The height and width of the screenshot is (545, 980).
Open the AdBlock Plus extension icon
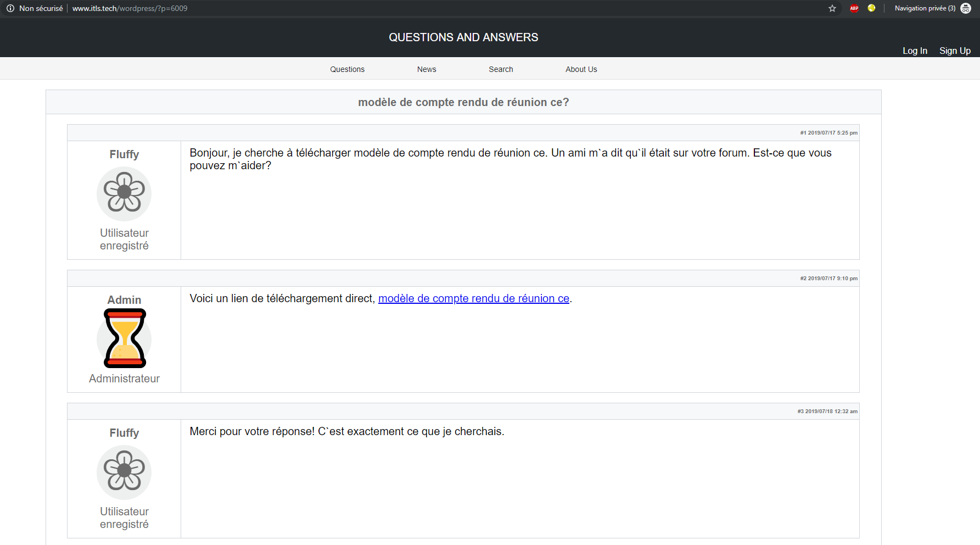pyautogui.click(x=854, y=8)
